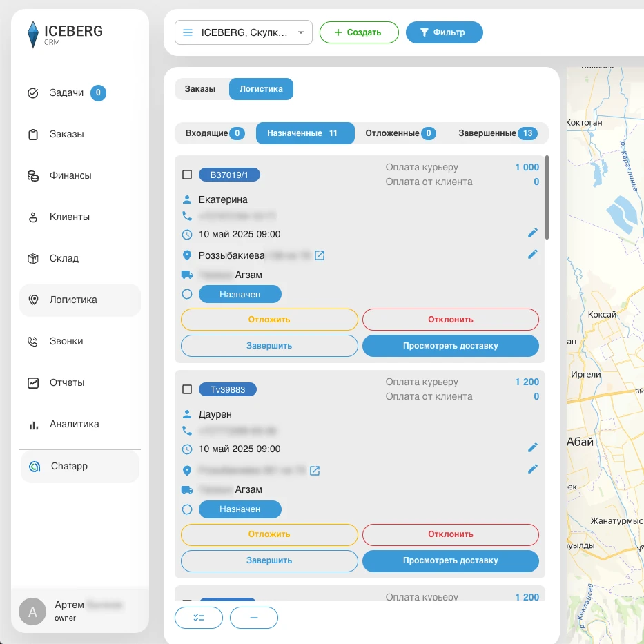Click location pin in B37019/1 card
The height and width of the screenshot is (644, 644).
click(x=187, y=256)
